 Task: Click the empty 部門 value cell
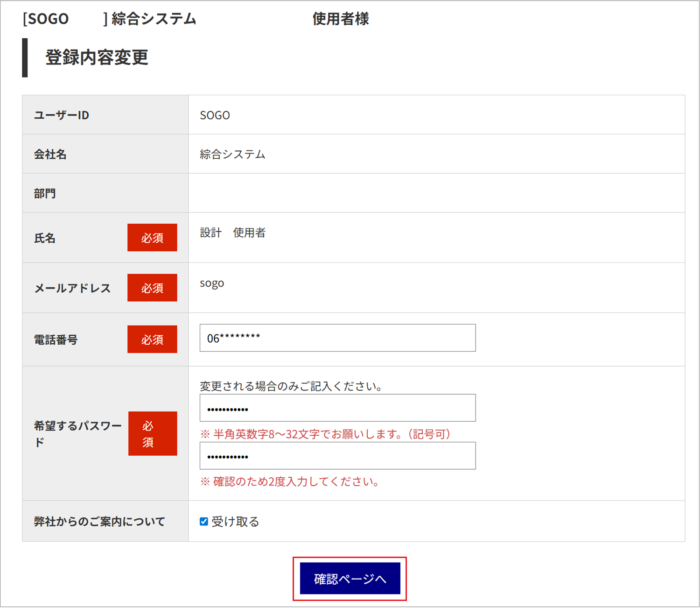pyautogui.click(x=436, y=193)
